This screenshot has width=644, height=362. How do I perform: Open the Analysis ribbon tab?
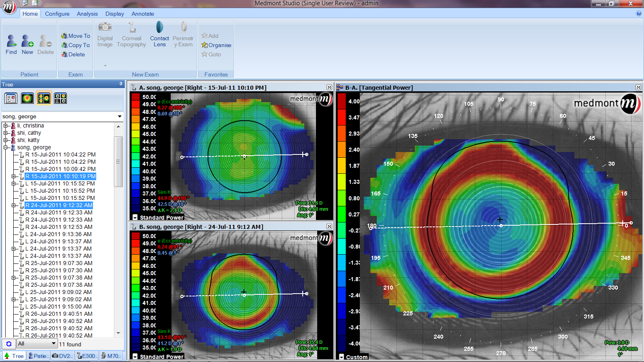tap(87, 14)
